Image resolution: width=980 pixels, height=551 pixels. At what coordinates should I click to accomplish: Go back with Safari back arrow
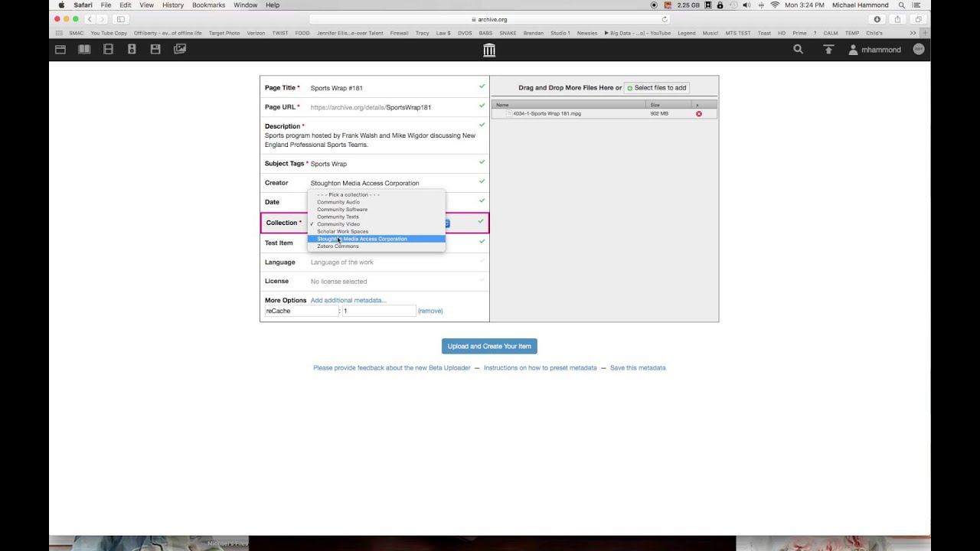coord(90,19)
